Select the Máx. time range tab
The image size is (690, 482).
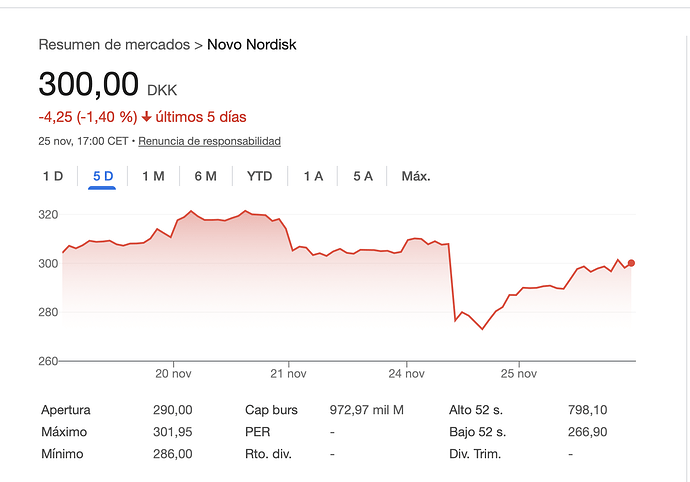(x=415, y=176)
